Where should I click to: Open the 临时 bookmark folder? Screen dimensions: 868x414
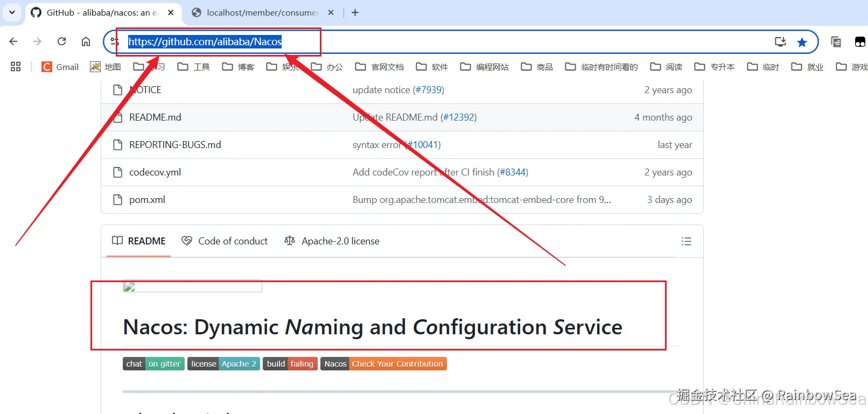coord(764,67)
